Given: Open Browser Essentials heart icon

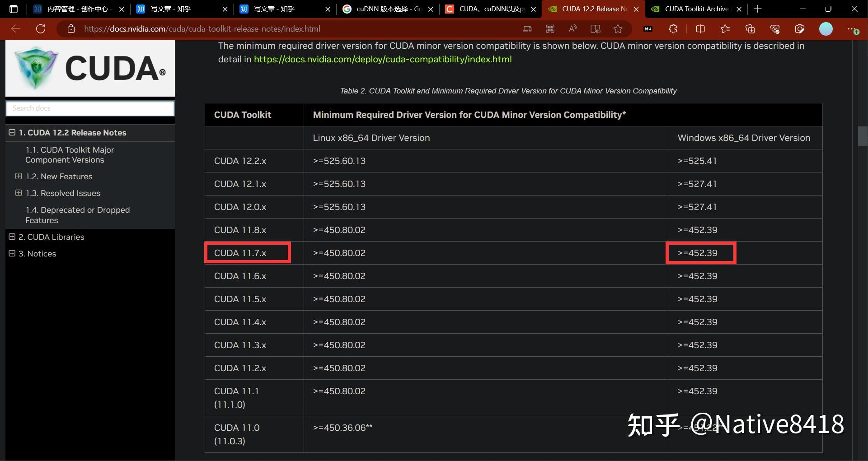Looking at the screenshot, I should (x=775, y=28).
